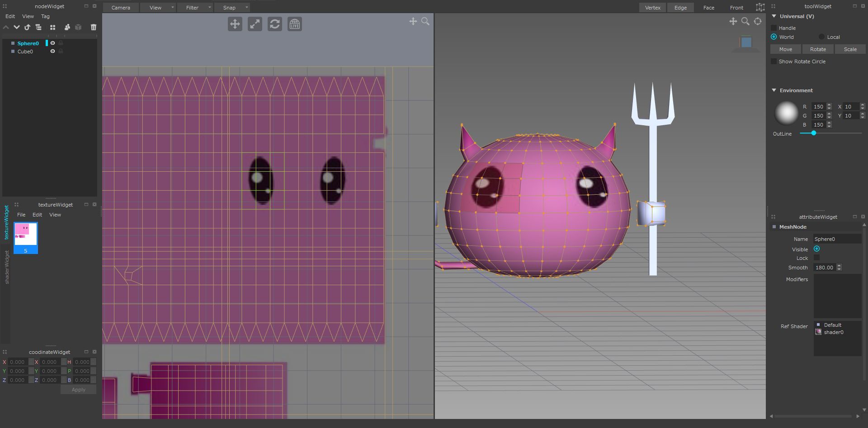Viewport: 868px width, 428px height.
Task: Adjust the Smooth value stepper
Action: coord(839,268)
